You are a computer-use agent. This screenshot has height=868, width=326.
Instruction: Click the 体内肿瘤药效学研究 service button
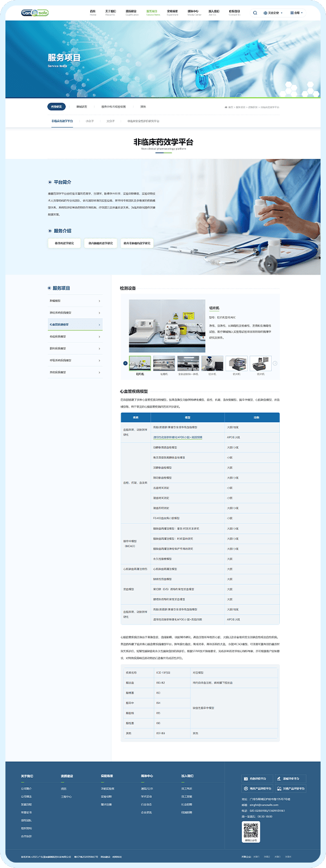pyautogui.click(x=101, y=243)
